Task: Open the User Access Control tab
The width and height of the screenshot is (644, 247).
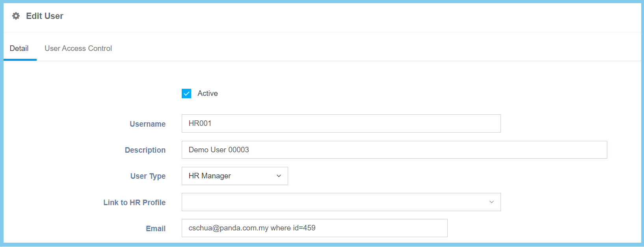Action: pyautogui.click(x=78, y=49)
